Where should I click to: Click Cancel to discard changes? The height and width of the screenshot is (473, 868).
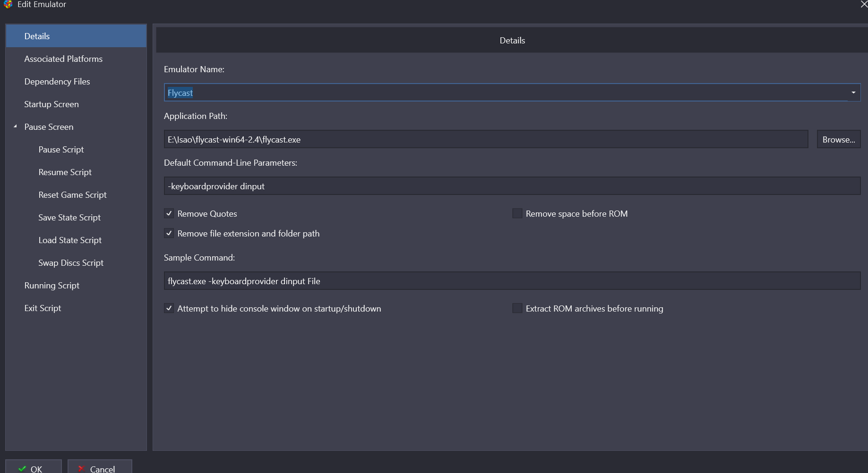(x=100, y=467)
